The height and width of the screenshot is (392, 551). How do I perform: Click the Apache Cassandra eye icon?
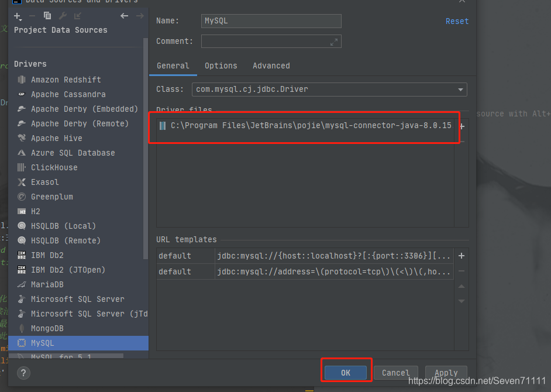click(22, 94)
